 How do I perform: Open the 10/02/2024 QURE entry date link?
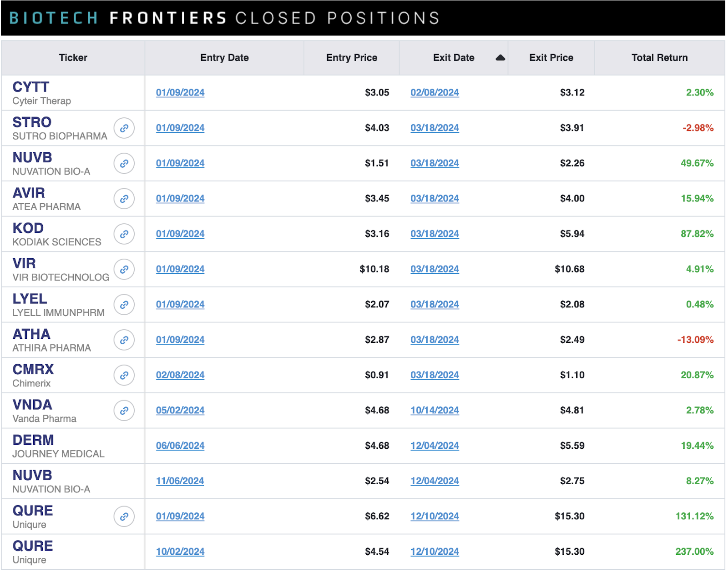(180, 552)
